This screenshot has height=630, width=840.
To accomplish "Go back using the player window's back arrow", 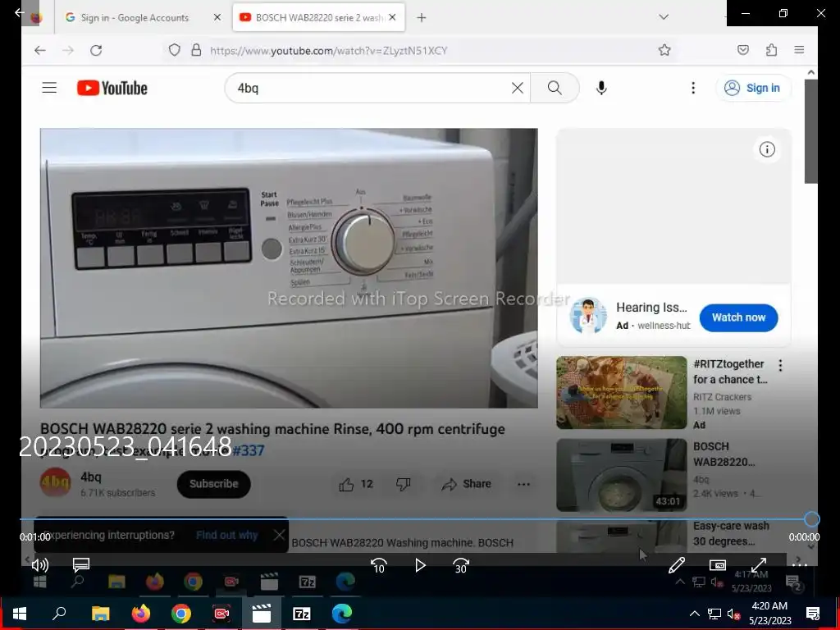I will pos(20,12).
